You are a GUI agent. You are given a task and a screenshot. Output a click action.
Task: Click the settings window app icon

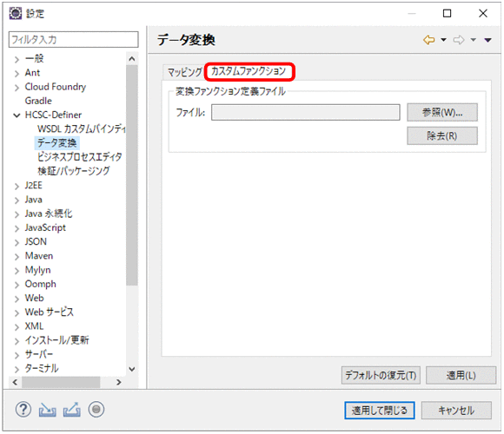[15, 14]
